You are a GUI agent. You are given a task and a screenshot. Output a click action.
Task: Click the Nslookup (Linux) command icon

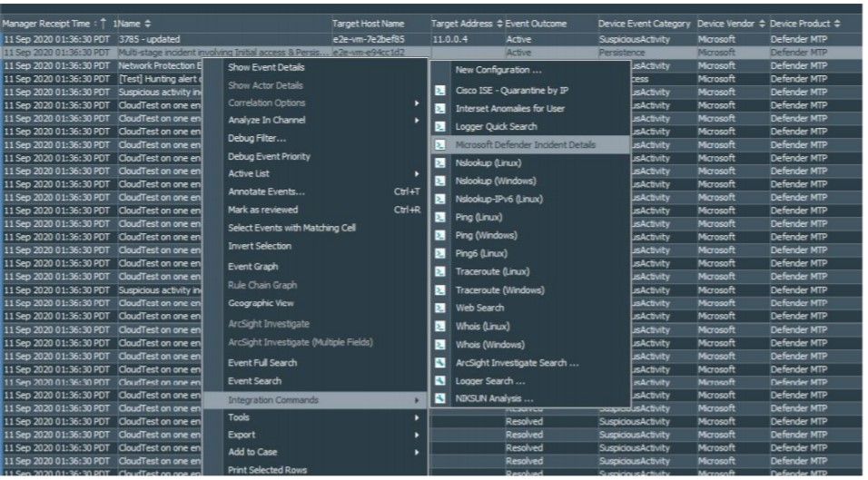[x=439, y=163]
